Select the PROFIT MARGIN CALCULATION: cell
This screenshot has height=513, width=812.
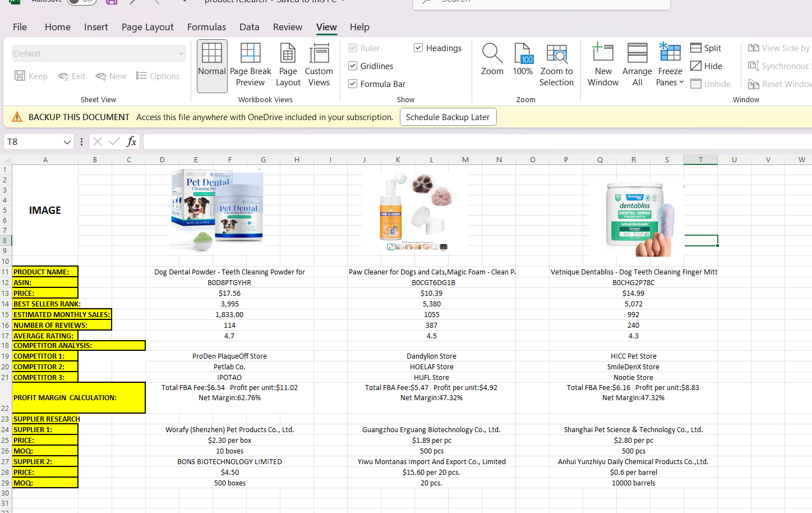79,398
